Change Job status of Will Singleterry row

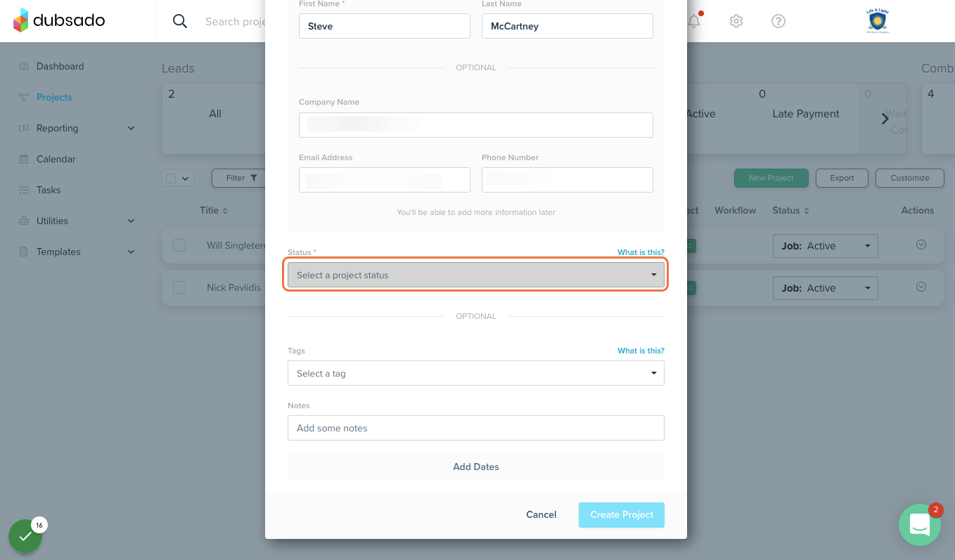(x=825, y=246)
